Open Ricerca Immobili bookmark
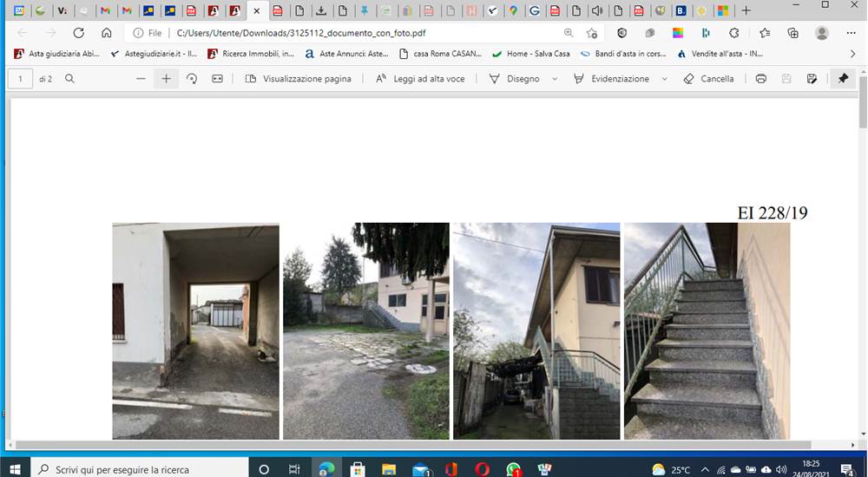 251,54
